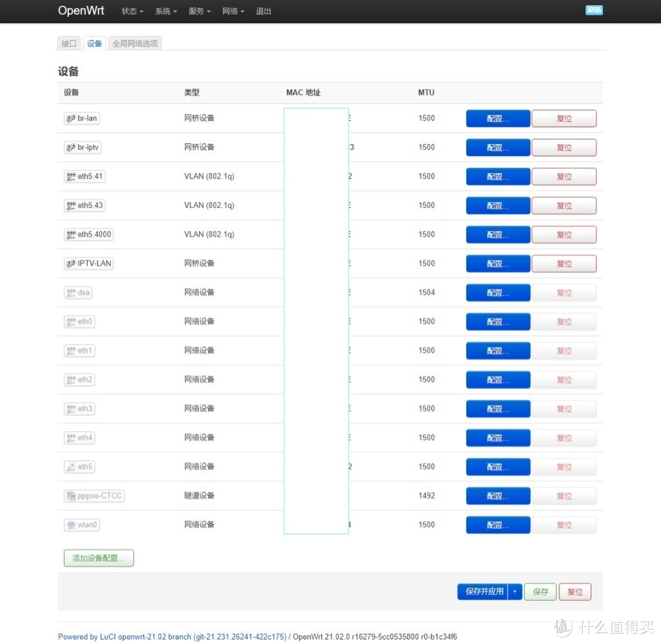Open the 网络 dropdown menu

click(x=233, y=11)
